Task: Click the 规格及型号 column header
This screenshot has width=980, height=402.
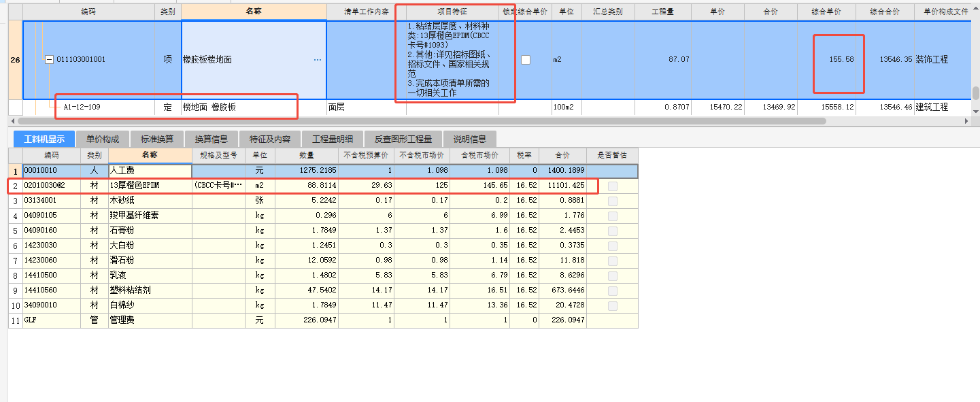Action: tap(218, 156)
